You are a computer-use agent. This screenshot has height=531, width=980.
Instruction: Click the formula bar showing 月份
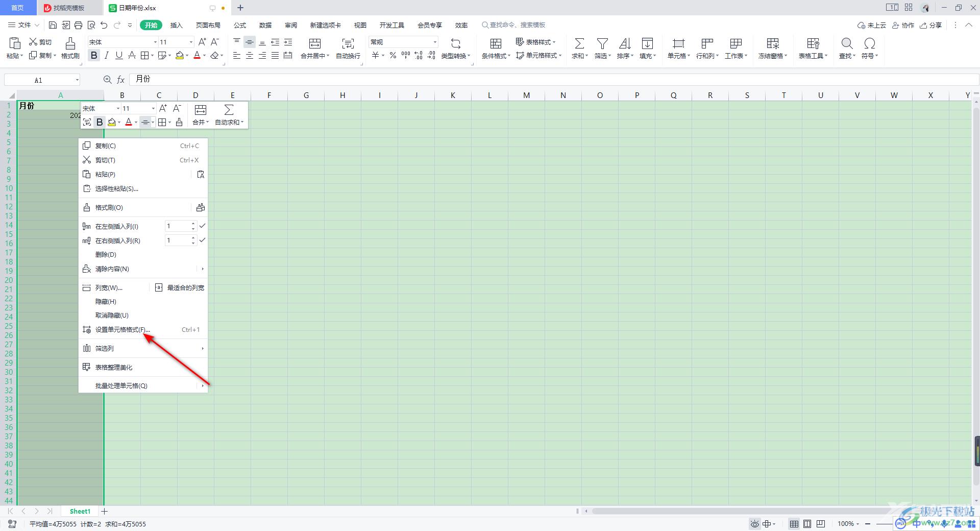[x=554, y=79]
